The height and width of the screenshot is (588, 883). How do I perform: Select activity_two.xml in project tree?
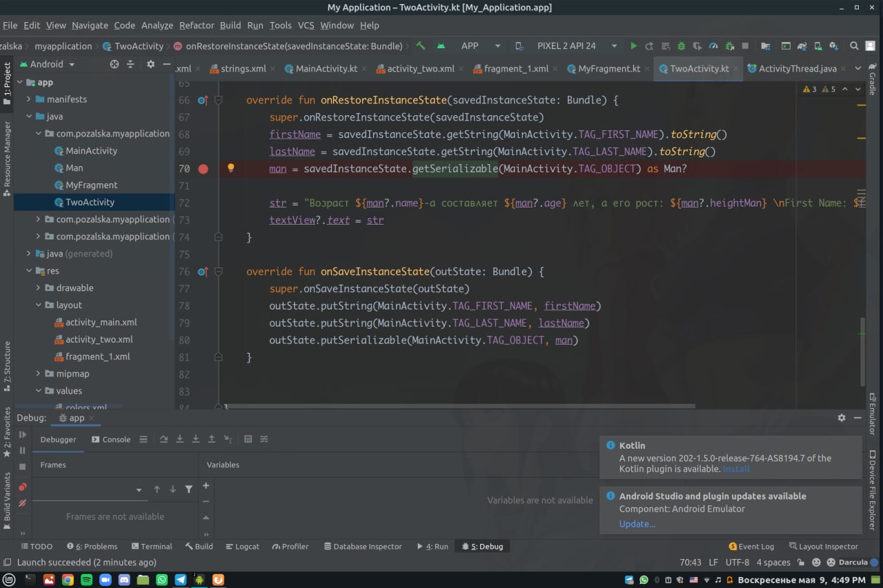[x=99, y=339]
